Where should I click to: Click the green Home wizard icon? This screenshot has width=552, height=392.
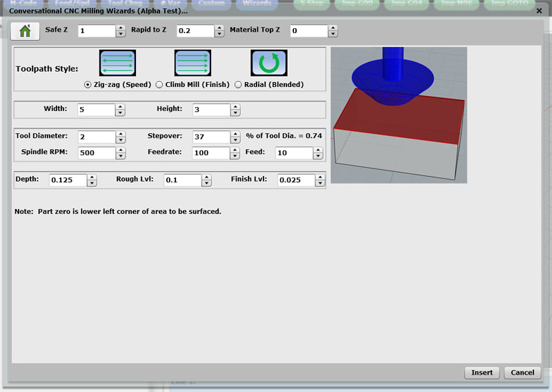[x=25, y=31]
